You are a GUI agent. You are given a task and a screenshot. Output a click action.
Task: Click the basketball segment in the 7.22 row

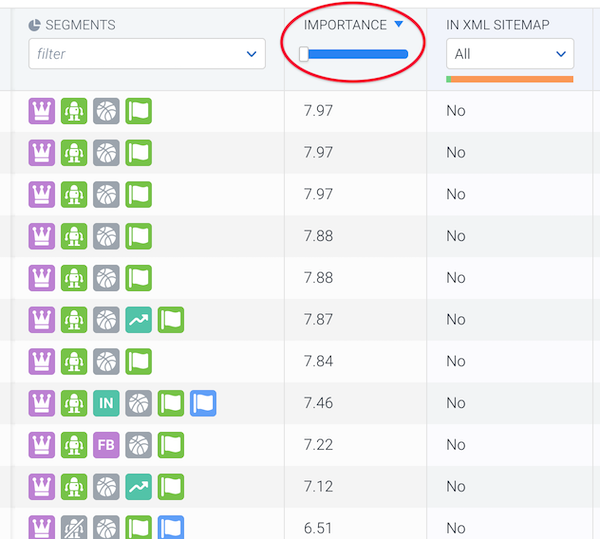[139, 445]
